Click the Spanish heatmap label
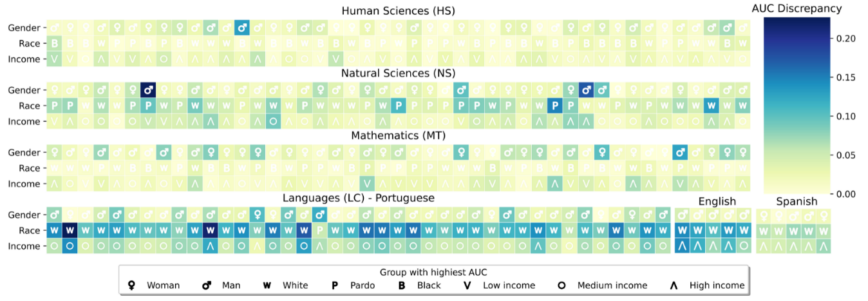Viewport: 868px width, 301px height. 797,202
